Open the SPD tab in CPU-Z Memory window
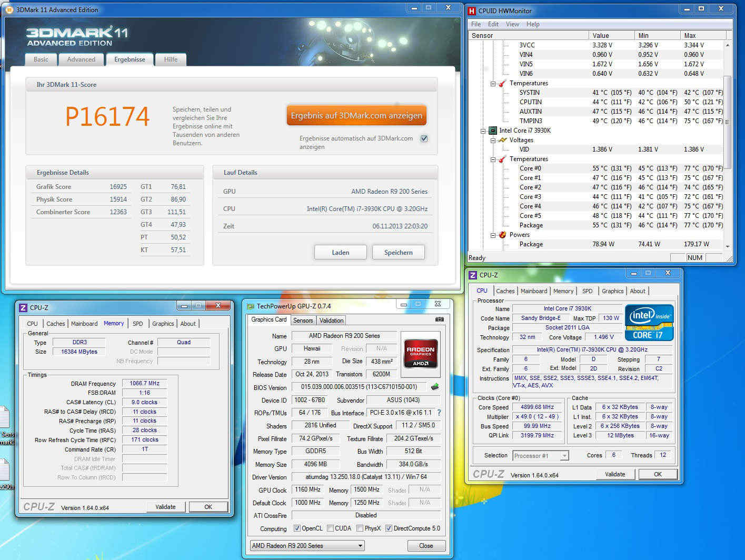The width and height of the screenshot is (745, 560). [x=138, y=324]
